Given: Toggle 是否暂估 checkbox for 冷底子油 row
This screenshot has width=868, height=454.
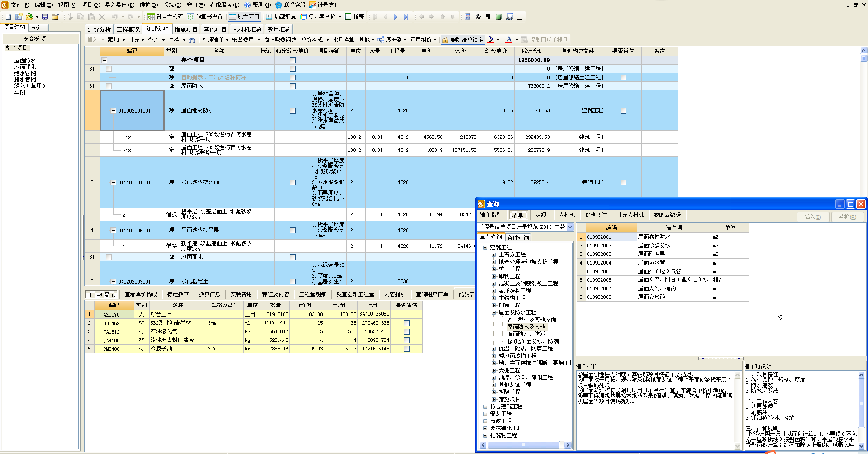Looking at the screenshot, I should [407, 349].
